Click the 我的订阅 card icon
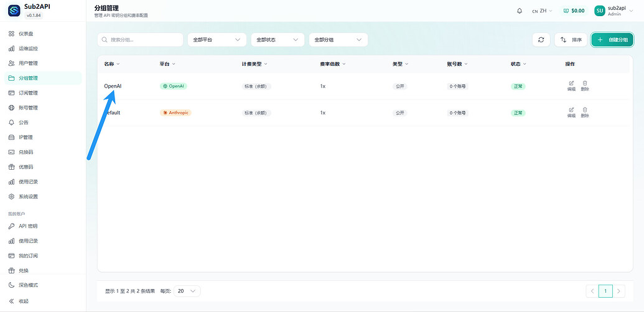The height and width of the screenshot is (312, 644). pyautogui.click(x=11, y=255)
